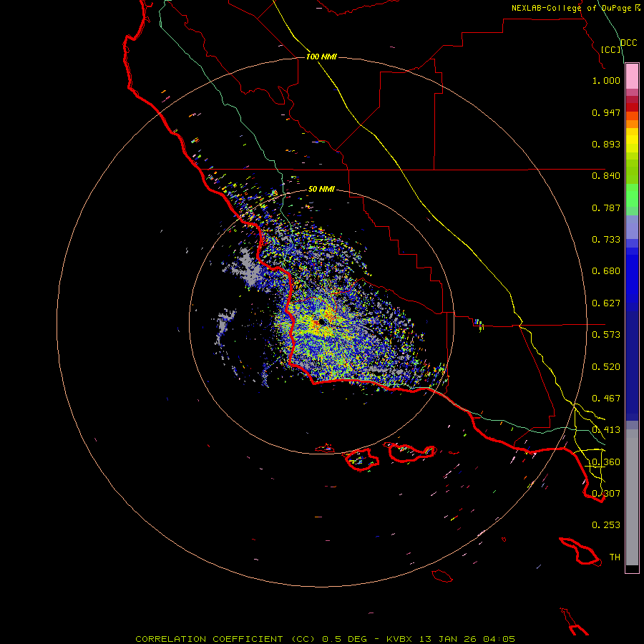Click CORRELATION COEFFICIENT (CC) in the bottom caption

click(225, 639)
